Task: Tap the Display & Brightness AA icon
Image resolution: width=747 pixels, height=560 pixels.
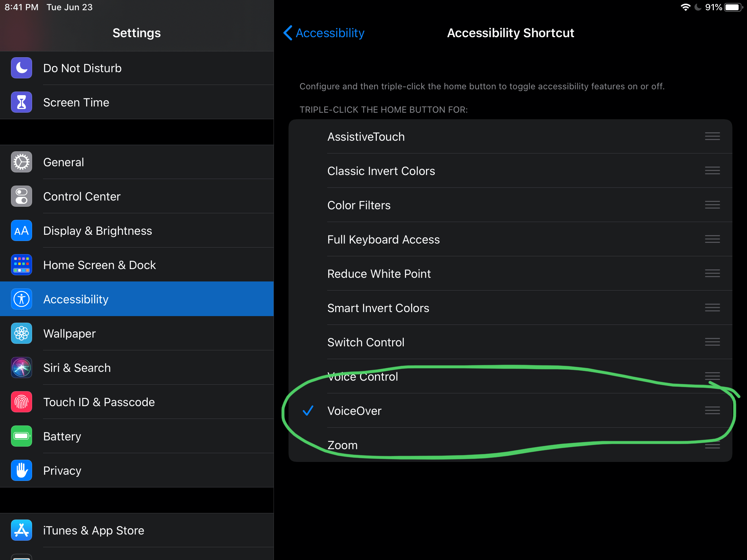Action: [x=22, y=231]
